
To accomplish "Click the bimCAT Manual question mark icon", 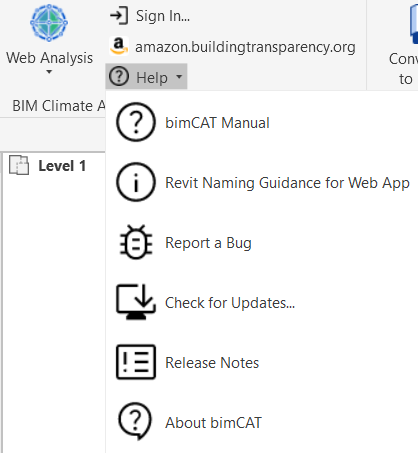I will click(136, 122).
